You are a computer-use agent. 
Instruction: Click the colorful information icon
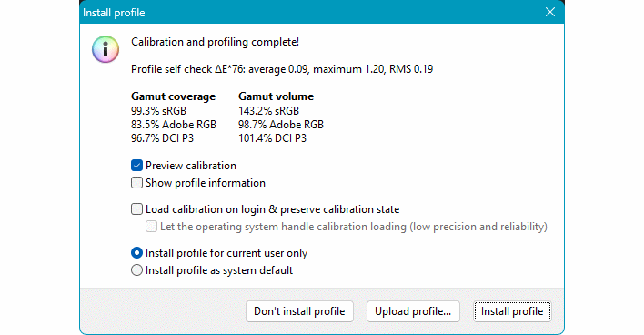(x=106, y=49)
